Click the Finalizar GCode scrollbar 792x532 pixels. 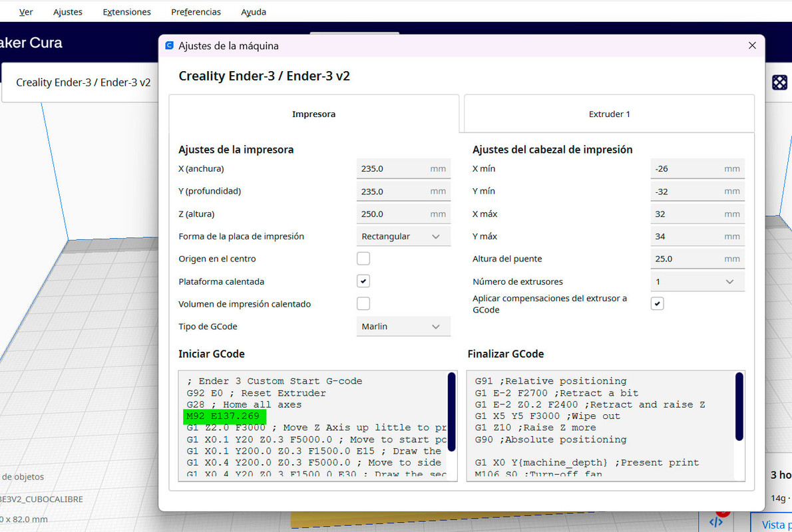(739, 407)
